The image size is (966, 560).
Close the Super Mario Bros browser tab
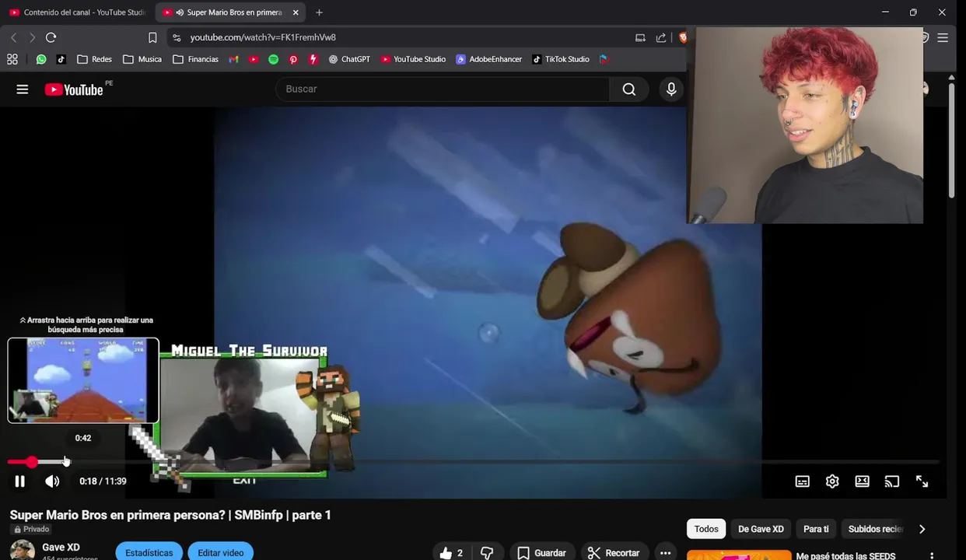click(x=296, y=12)
